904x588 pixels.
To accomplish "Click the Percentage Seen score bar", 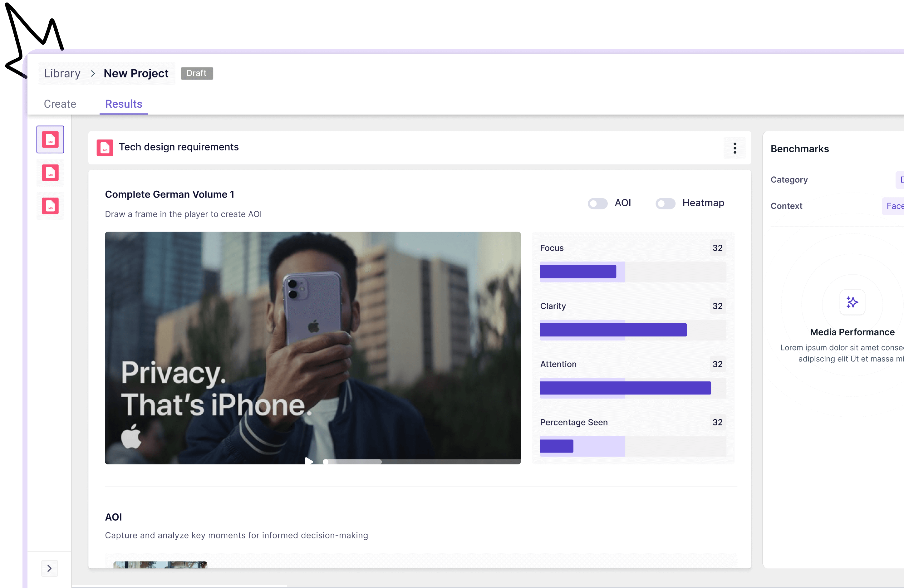I will click(633, 446).
